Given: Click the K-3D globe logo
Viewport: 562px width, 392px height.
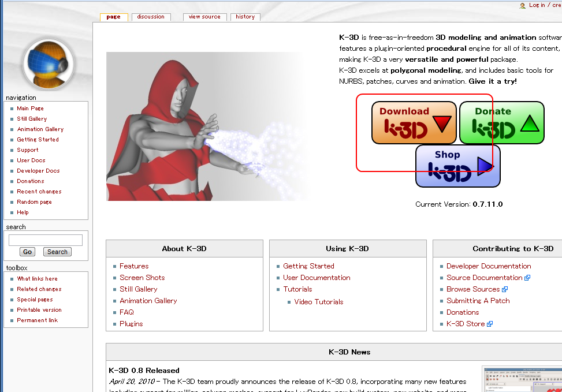Looking at the screenshot, I should point(49,65).
